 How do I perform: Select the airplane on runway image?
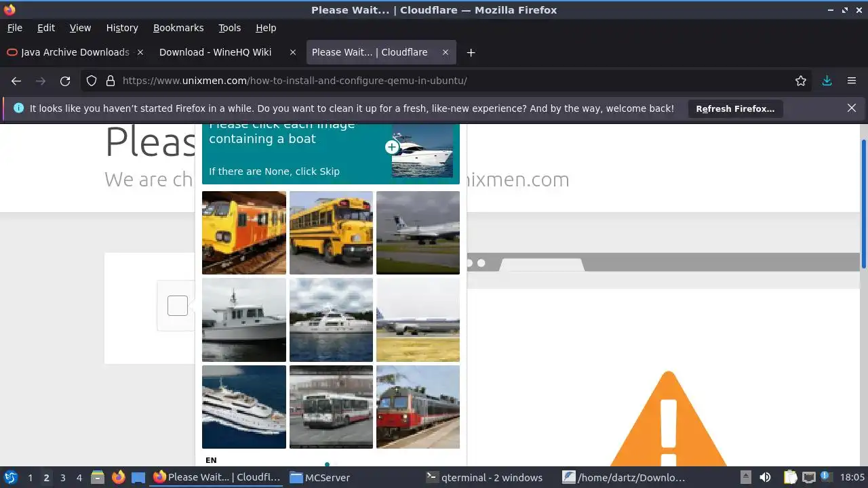tap(418, 232)
